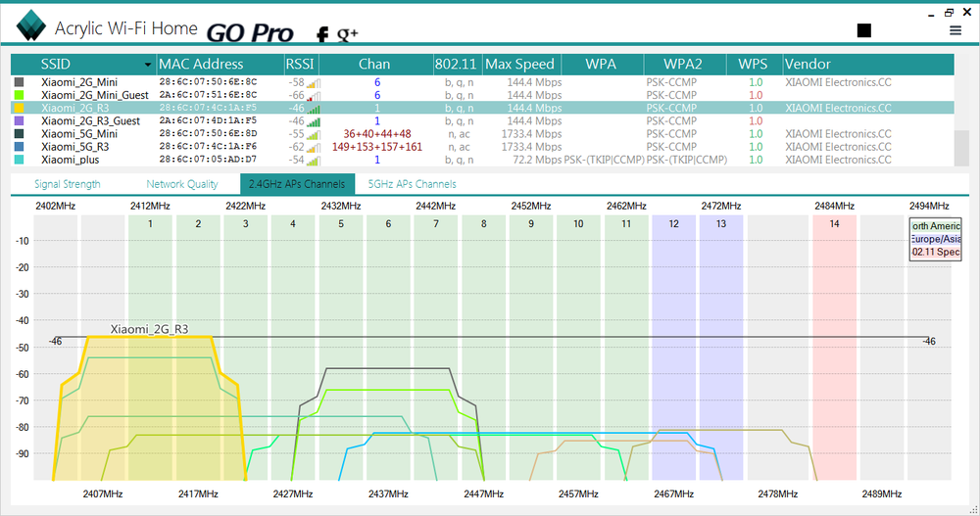Click signal bars icon for Xiaomi_2G_Mini
Screen dimensions: 980x516
pyautogui.click(x=314, y=83)
